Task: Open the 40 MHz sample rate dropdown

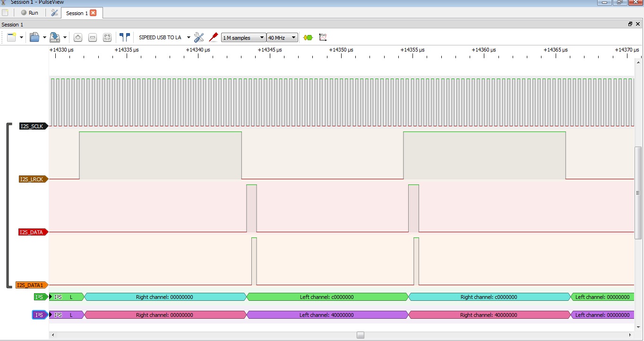Action: click(282, 38)
